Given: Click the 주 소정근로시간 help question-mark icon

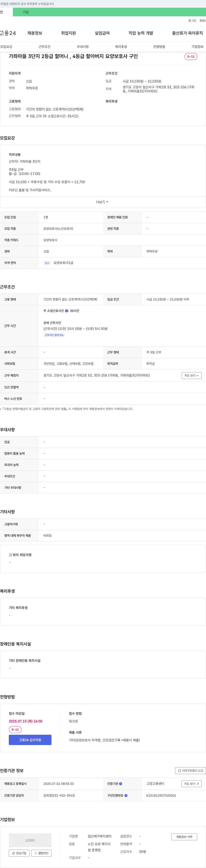Looking at the screenshot, I should (x=66, y=311).
